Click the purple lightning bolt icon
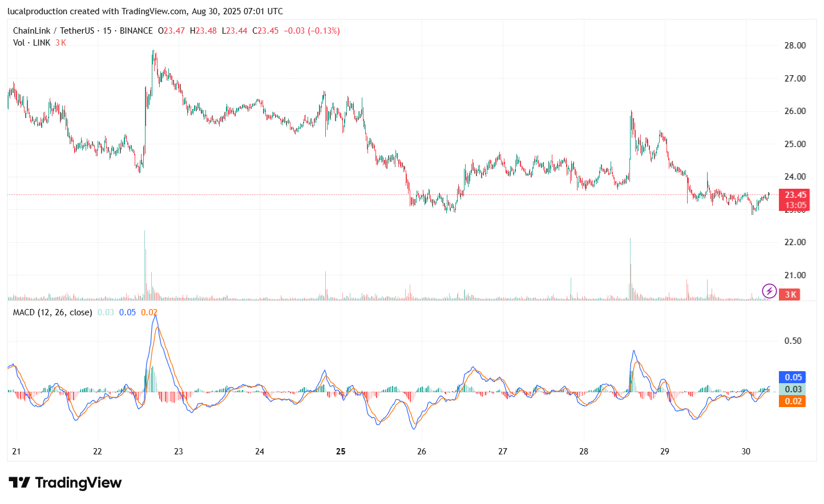Viewport: 824px width, 504px height. point(769,291)
